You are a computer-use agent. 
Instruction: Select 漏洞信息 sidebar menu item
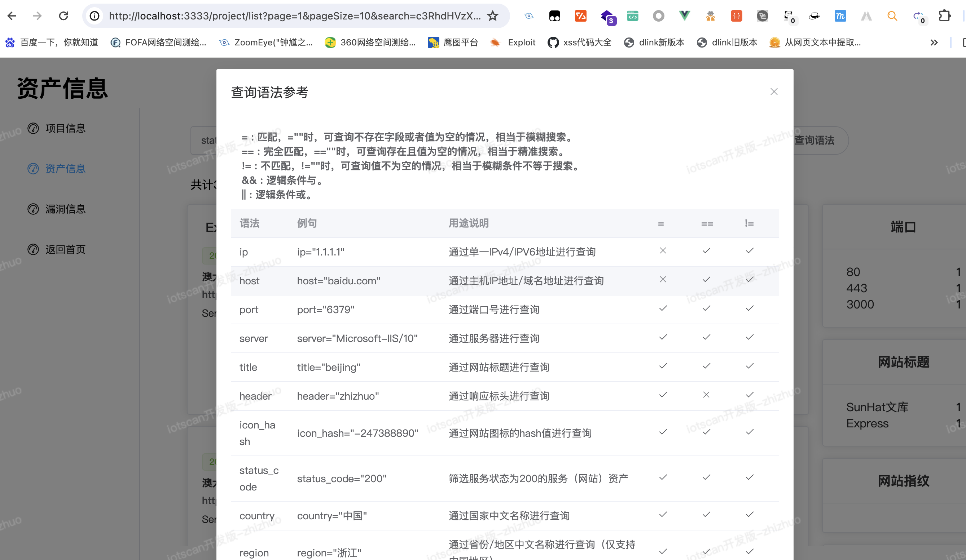(x=65, y=209)
